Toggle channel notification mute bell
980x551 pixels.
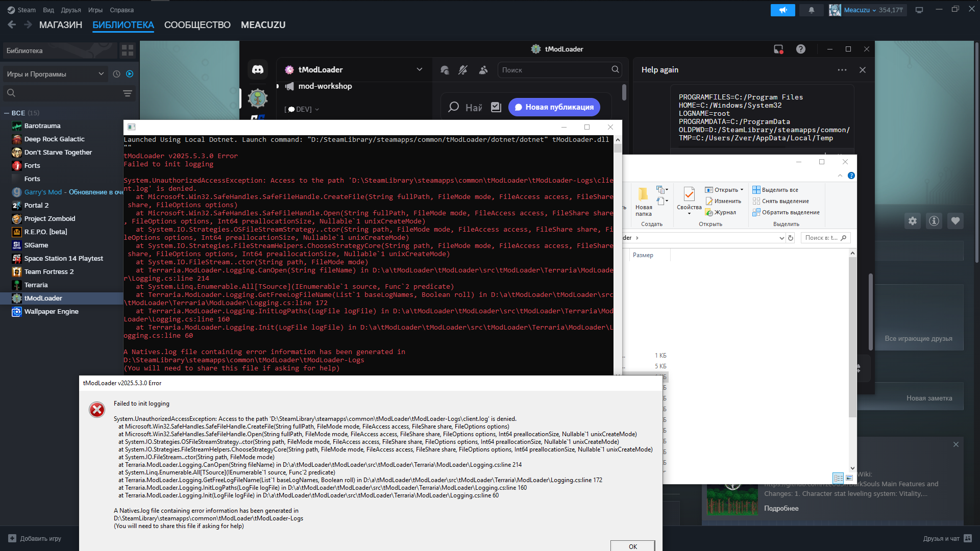click(463, 70)
